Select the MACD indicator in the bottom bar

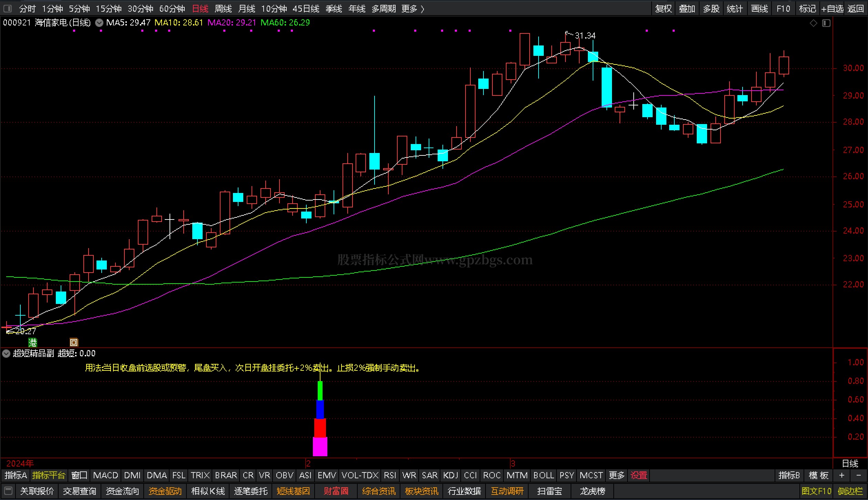pyautogui.click(x=105, y=475)
